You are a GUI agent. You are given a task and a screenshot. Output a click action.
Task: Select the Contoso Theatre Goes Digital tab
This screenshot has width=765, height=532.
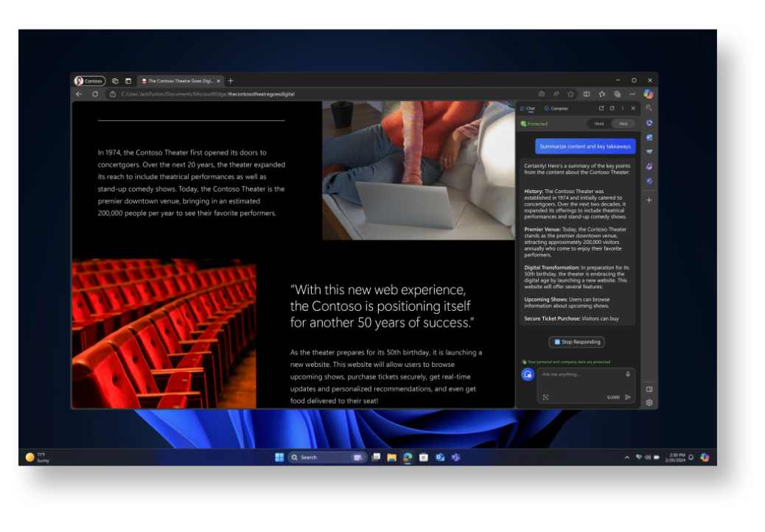coord(181,81)
